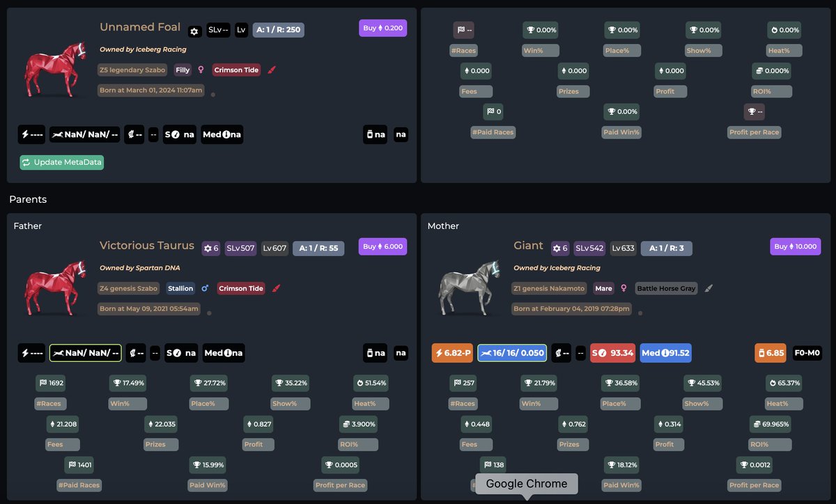The image size is (836, 504).
Task: Click the Lv607 badge
Action: (275, 249)
